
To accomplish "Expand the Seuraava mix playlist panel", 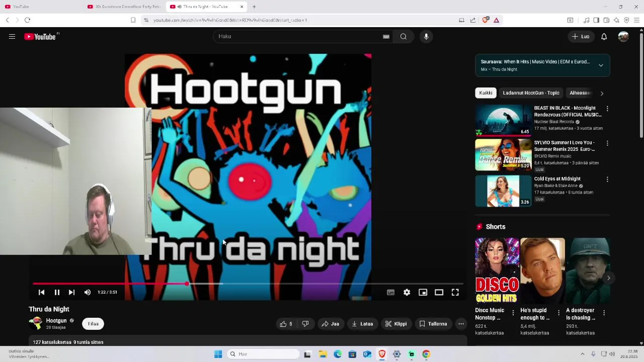I will coord(601,65).
